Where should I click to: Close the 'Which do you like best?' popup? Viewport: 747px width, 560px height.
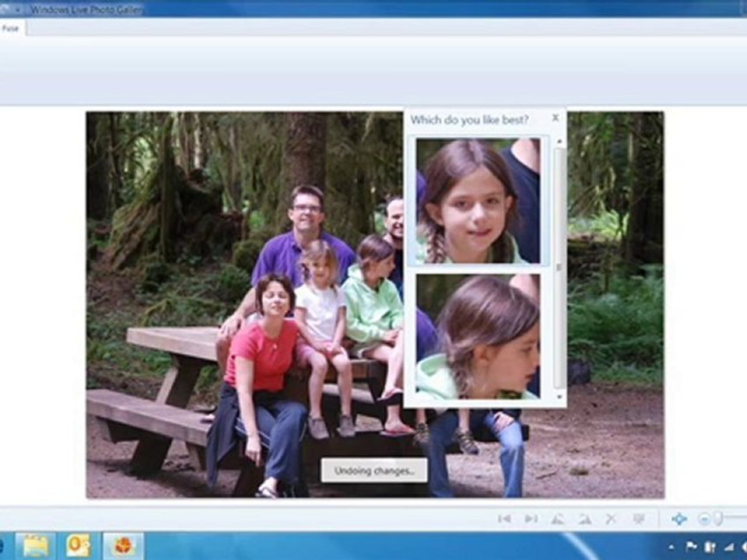(556, 117)
